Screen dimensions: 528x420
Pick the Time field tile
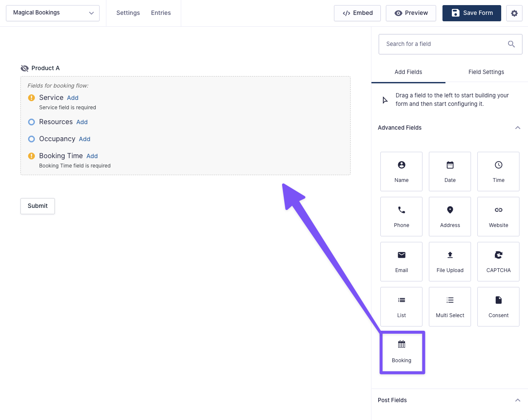498,171
